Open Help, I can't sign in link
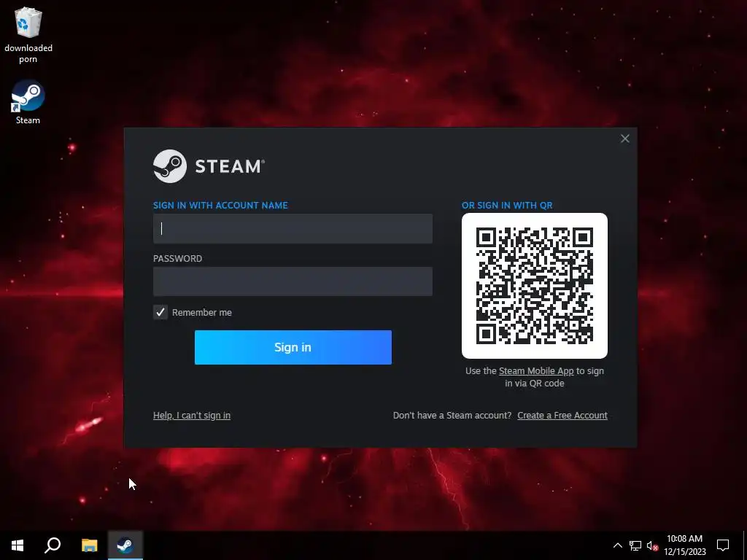Image resolution: width=747 pixels, height=560 pixels. (x=192, y=415)
